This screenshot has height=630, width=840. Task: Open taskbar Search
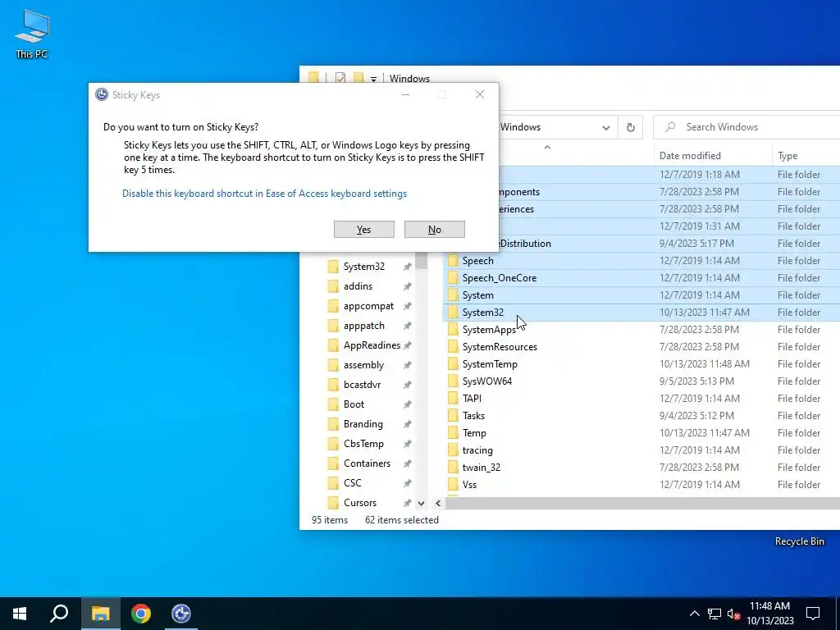[x=59, y=614]
